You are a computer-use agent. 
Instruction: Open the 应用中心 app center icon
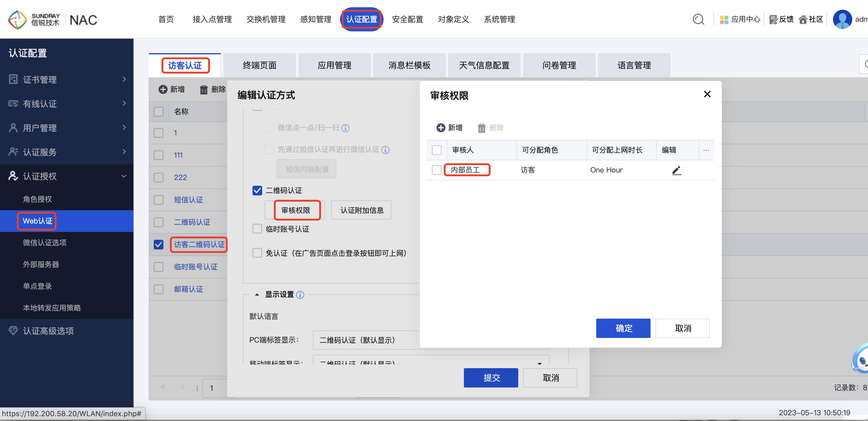[724, 20]
